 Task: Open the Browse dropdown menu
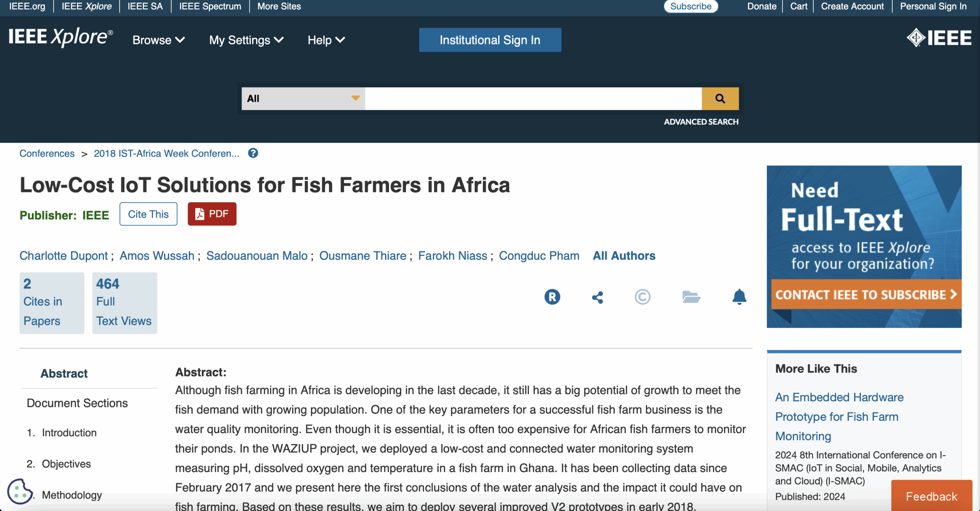pos(158,40)
